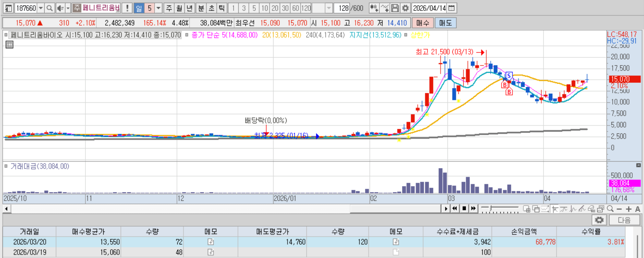Click the 상한가 legend label
The height and width of the screenshot is (258, 644).
click(420, 35)
